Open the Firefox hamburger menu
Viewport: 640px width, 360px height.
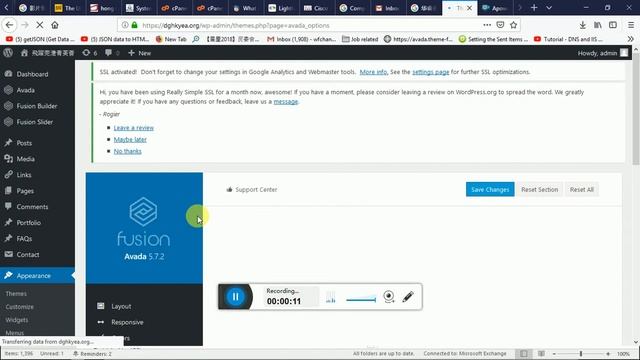tap(631, 25)
